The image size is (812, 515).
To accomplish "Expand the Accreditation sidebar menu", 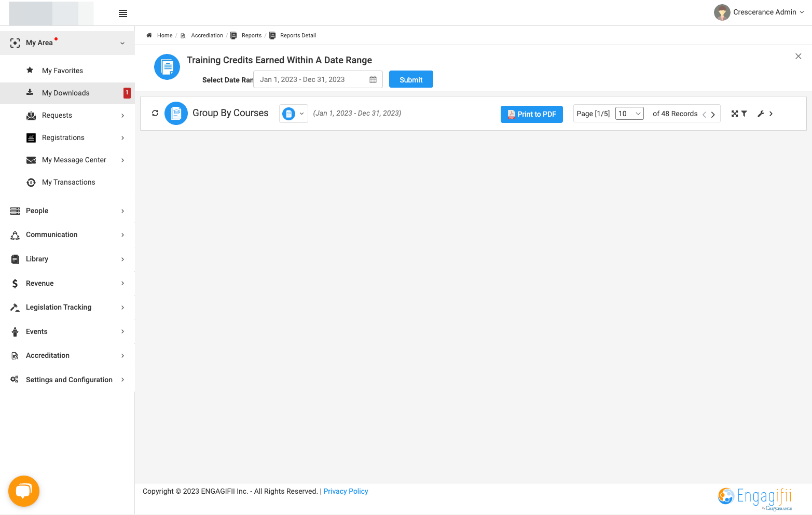I will 67,355.
